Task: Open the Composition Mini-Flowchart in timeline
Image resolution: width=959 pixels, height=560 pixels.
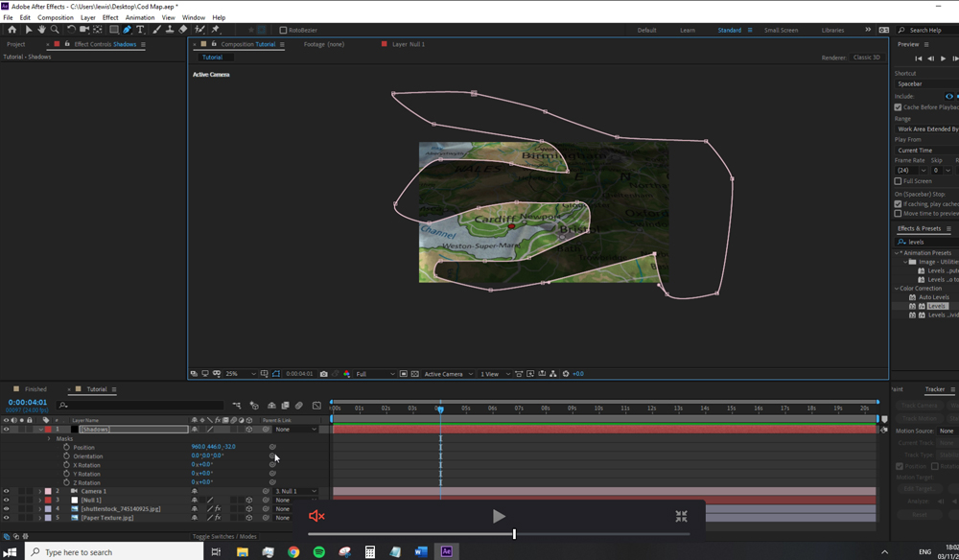Action: 237,406
